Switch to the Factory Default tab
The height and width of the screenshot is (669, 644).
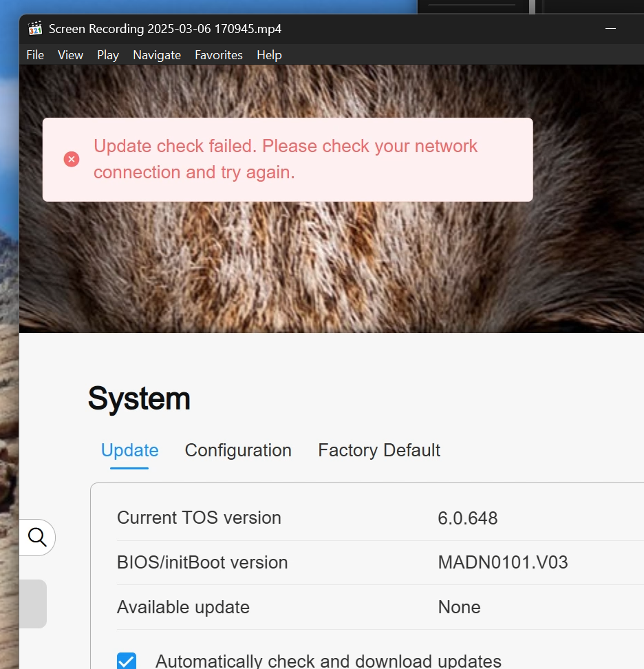click(379, 451)
